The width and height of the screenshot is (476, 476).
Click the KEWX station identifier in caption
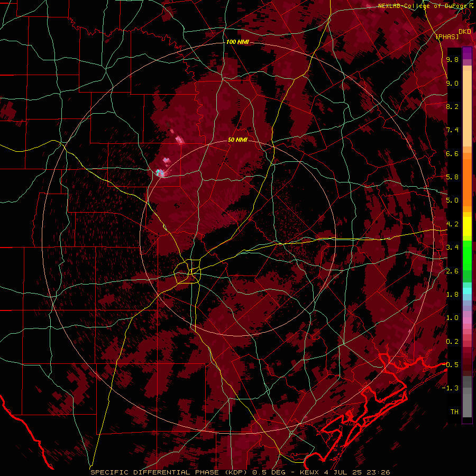309,472
